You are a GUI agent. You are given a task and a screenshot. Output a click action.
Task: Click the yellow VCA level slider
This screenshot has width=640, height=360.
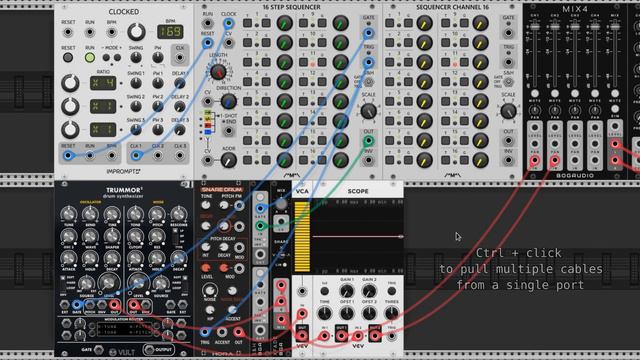[302, 237]
